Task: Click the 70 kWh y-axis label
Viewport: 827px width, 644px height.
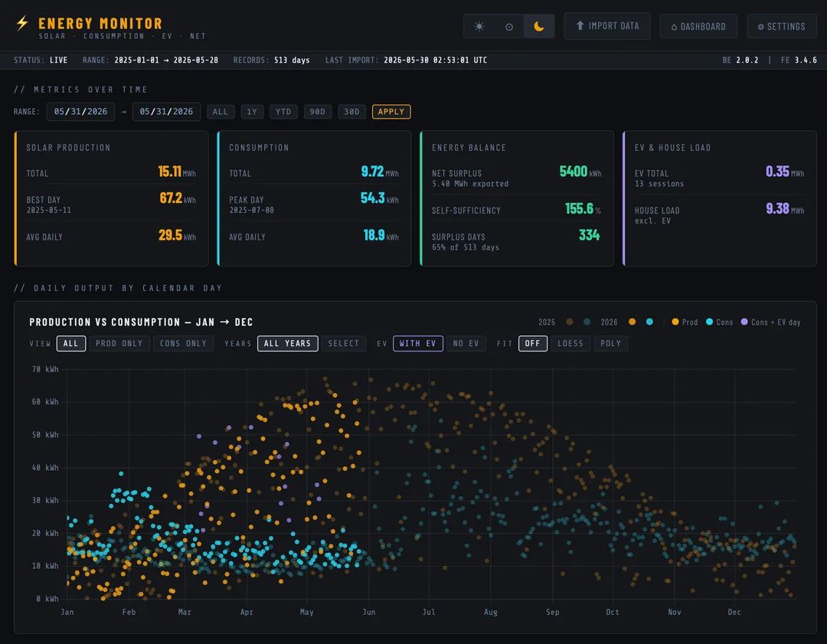Action: 45,369
